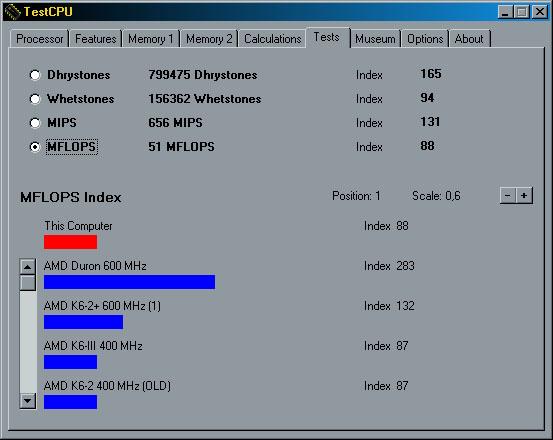Click the 'AMD K6-2+ 600 MHz (1)' entry label
Screen dimensions: 553x440
click(x=102, y=306)
